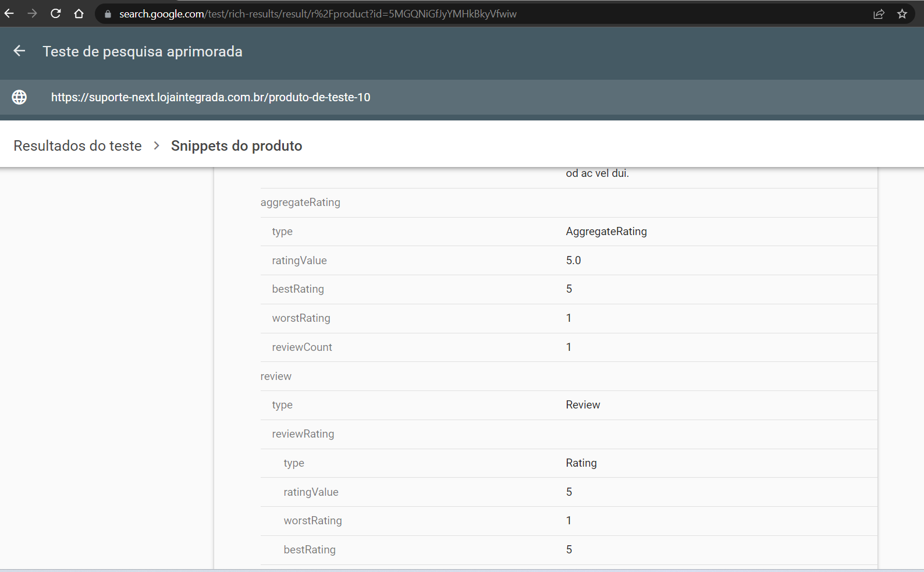This screenshot has width=924, height=572.
Task: Click the globe icon next to tested URL
Action: point(19,97)
